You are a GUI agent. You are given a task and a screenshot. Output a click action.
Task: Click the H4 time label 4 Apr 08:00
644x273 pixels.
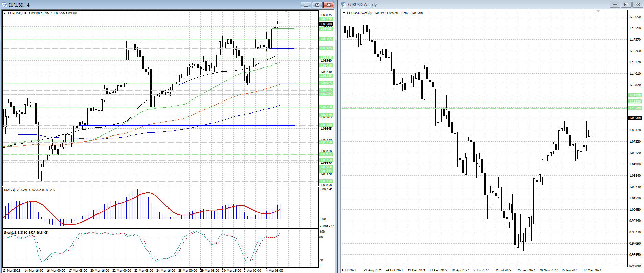pyautogui.click(x=274, y=271)
